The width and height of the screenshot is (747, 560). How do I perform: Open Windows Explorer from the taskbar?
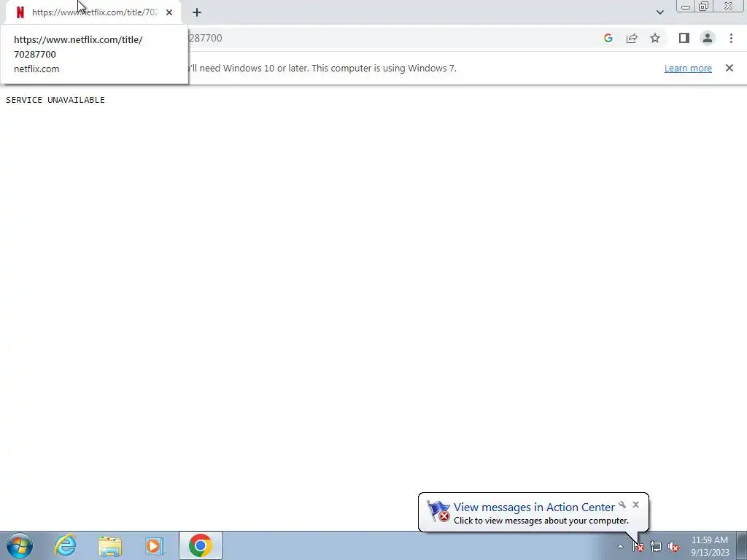click(x=111, y=545)
